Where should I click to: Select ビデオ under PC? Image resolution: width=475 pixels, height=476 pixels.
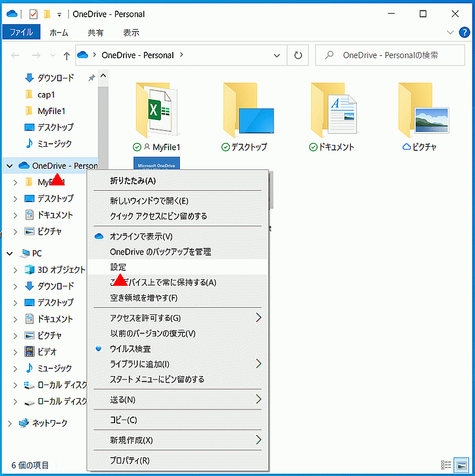[47, 352]
